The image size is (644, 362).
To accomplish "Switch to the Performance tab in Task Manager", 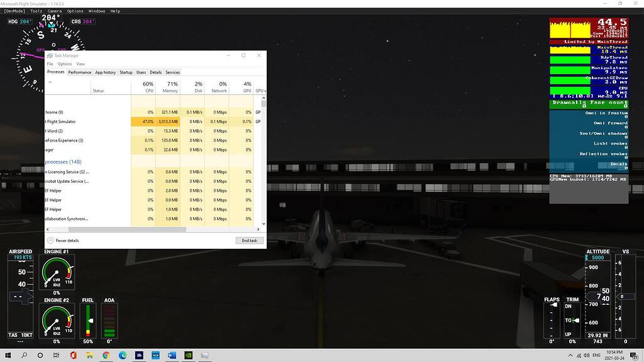I will [x=80, y=72].
